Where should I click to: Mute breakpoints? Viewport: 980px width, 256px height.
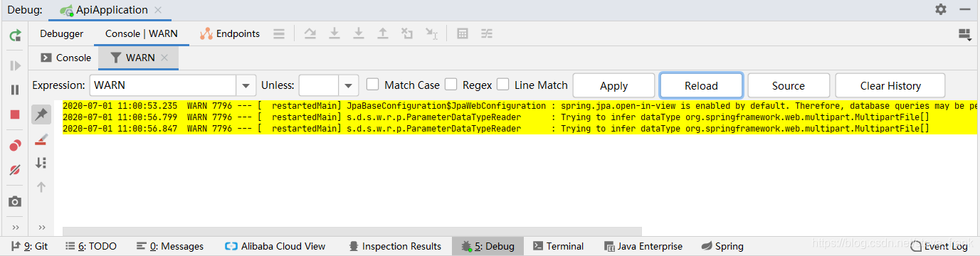click(14, 170)
